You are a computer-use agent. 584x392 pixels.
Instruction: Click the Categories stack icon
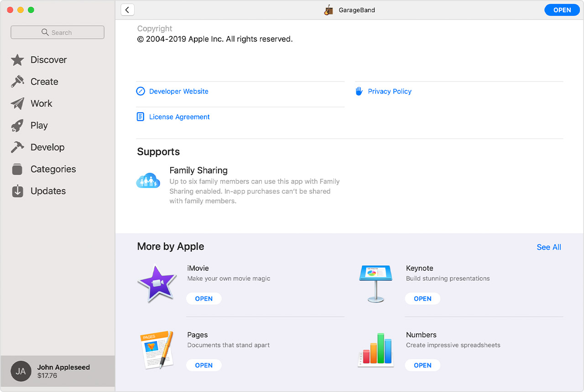pyautogui.click(x=17, y=169)
